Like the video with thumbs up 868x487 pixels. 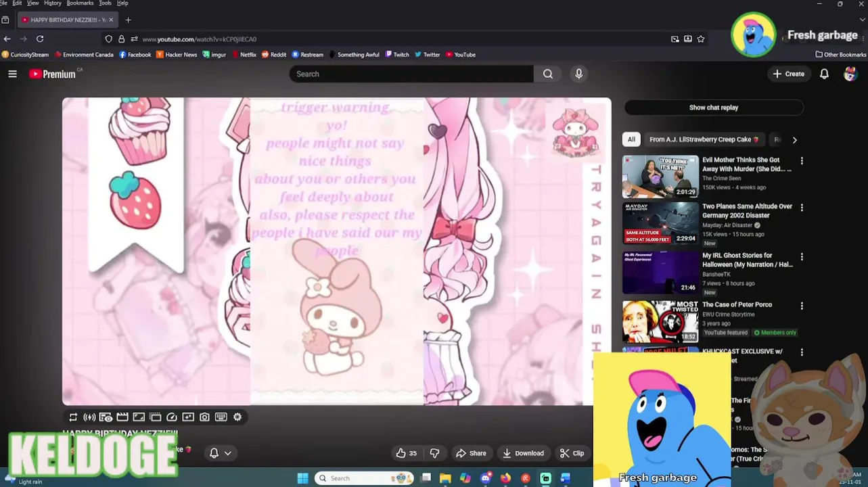406,453
